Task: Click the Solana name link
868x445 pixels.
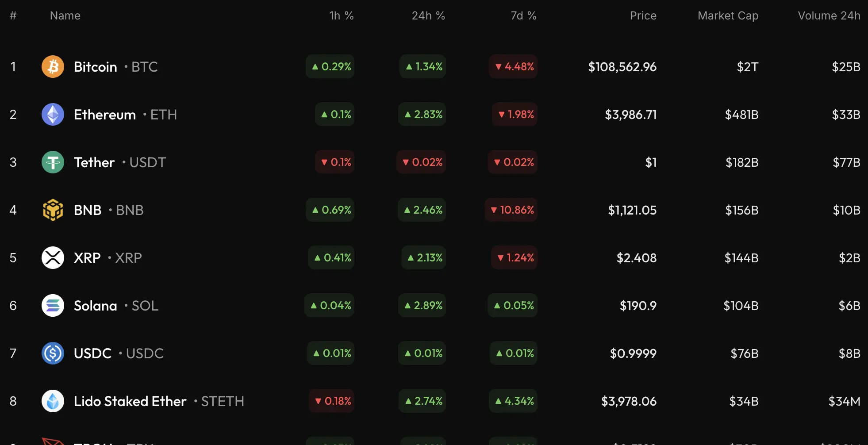Action: (96, 306)
